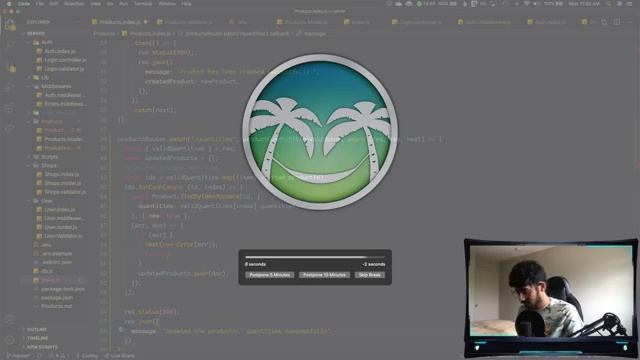
Task: Open the Explorer view in activity bar
Action: (10, 26)
